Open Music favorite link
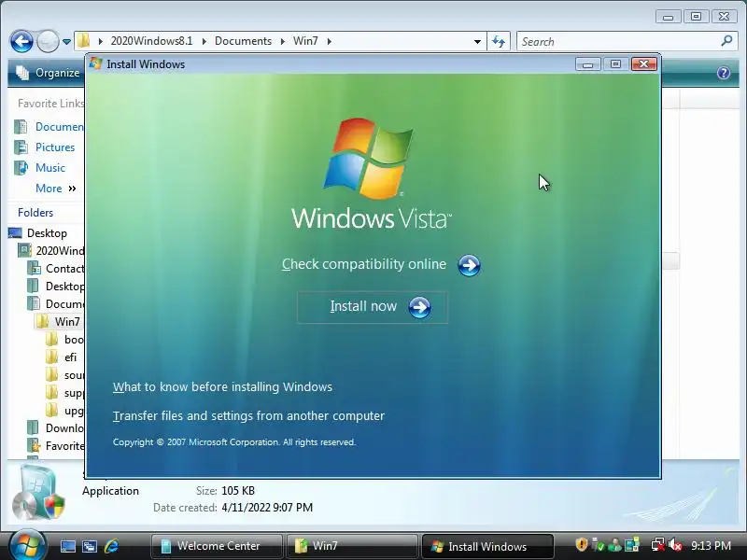Viewport: 747px width, 560px height. [40, 168]
